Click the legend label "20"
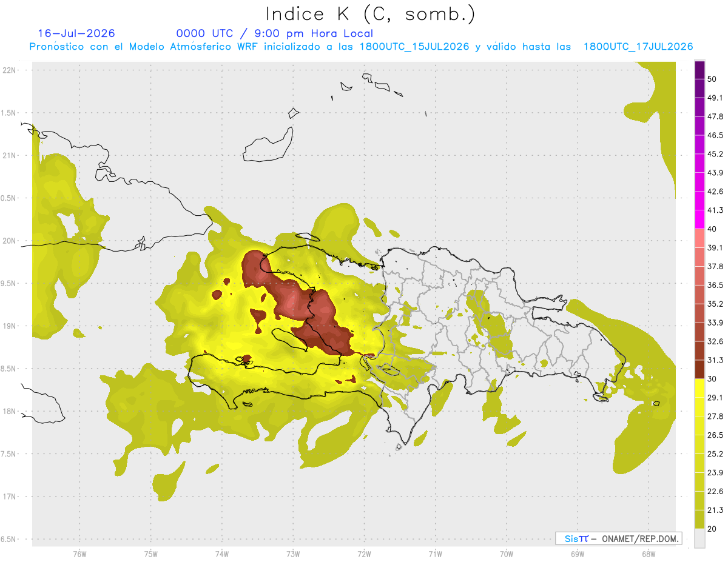The height and width of the screenshot is (562, 728). click(x=712, y=529)
